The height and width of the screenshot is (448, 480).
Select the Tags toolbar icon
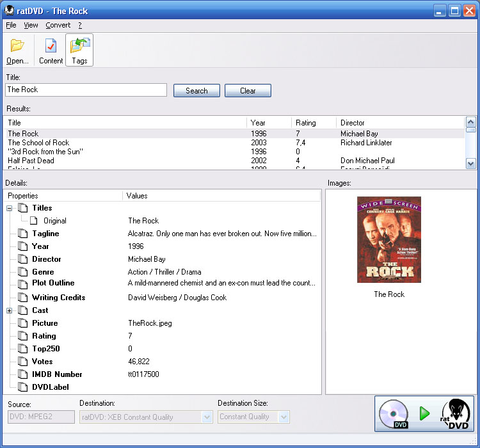tap(79, 46)
